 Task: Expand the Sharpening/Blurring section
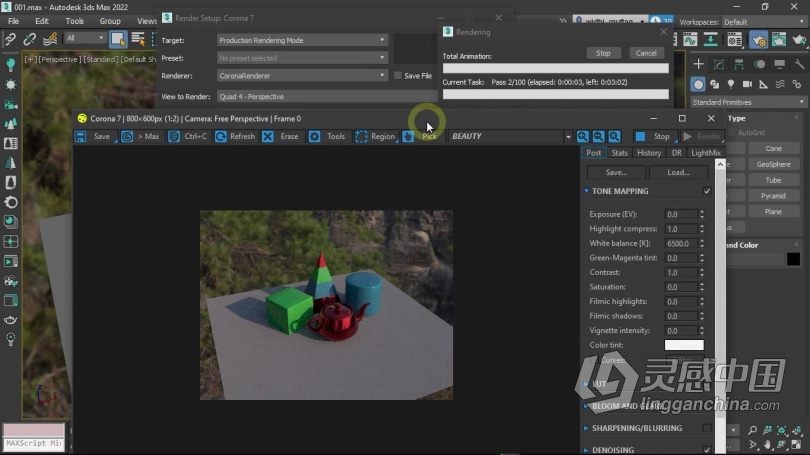[586, 428]
